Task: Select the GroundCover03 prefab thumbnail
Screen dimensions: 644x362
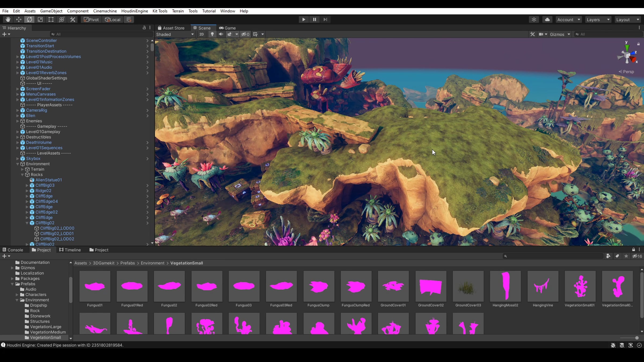Action: pyautogui.click(x=468, y=286)
